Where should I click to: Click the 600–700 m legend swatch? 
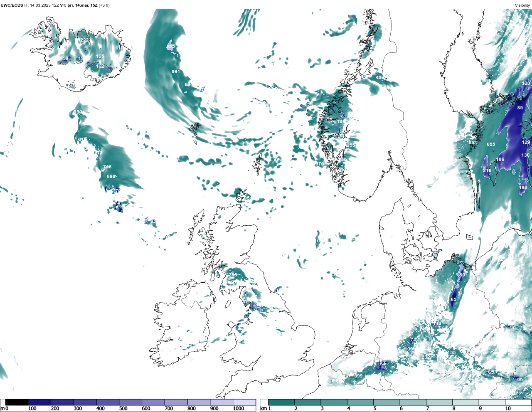coord(153,402)
